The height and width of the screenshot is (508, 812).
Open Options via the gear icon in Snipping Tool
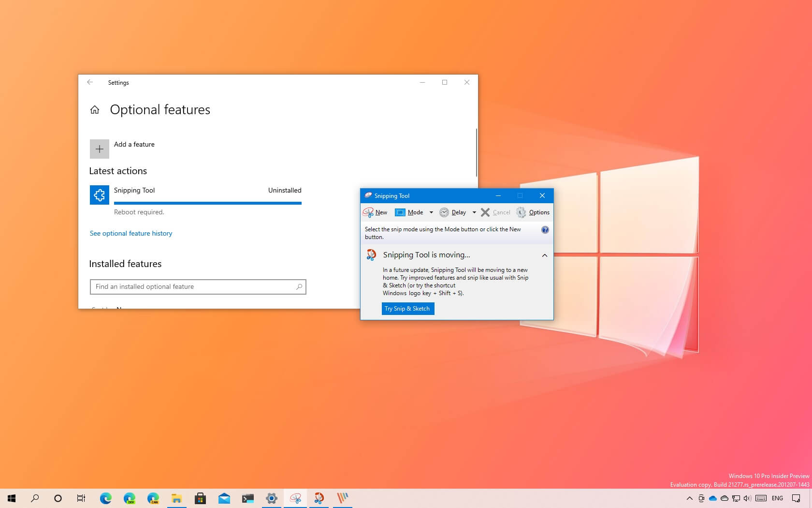click(521, 212)
